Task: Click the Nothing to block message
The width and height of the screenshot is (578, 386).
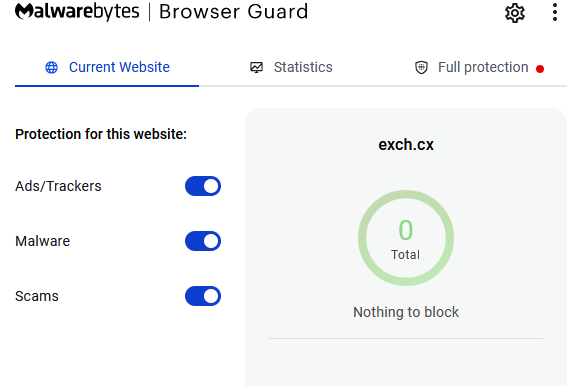Action: [x=406, y=312]
